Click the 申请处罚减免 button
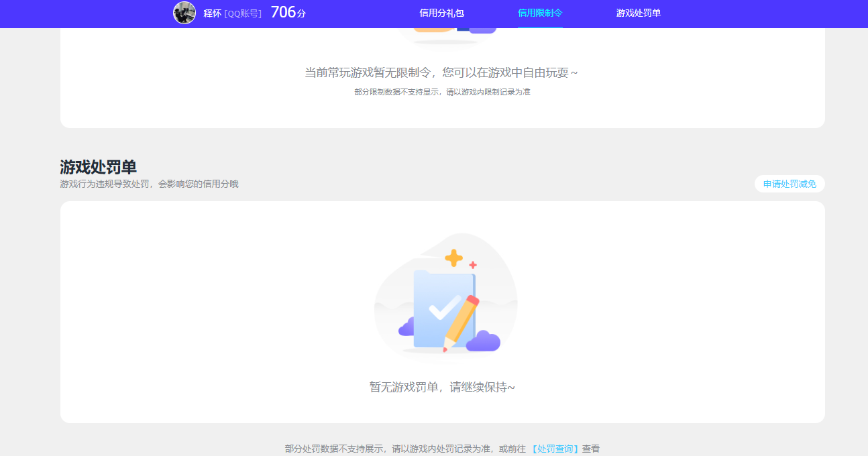The image size is (868, 456). 790,184
